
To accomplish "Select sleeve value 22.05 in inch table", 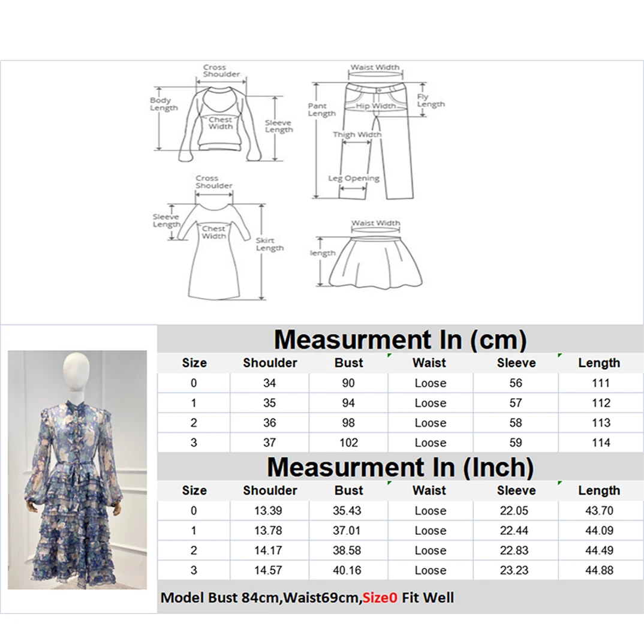I will 514,510.
